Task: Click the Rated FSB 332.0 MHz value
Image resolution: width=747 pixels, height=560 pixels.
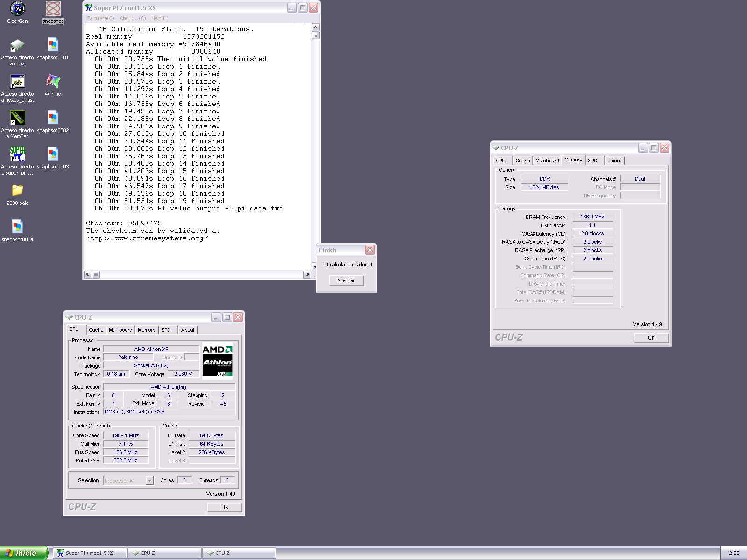Action: (x=126, y=461)
